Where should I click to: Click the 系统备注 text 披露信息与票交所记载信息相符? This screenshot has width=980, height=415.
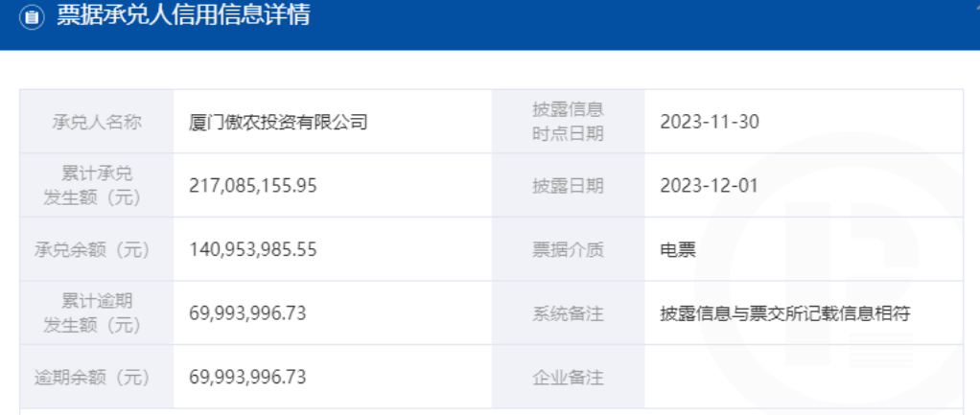pos(784,313)
